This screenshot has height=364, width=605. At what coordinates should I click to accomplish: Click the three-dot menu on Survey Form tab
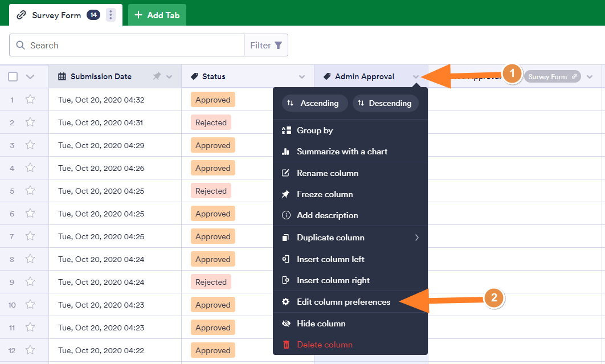point(111,15)
